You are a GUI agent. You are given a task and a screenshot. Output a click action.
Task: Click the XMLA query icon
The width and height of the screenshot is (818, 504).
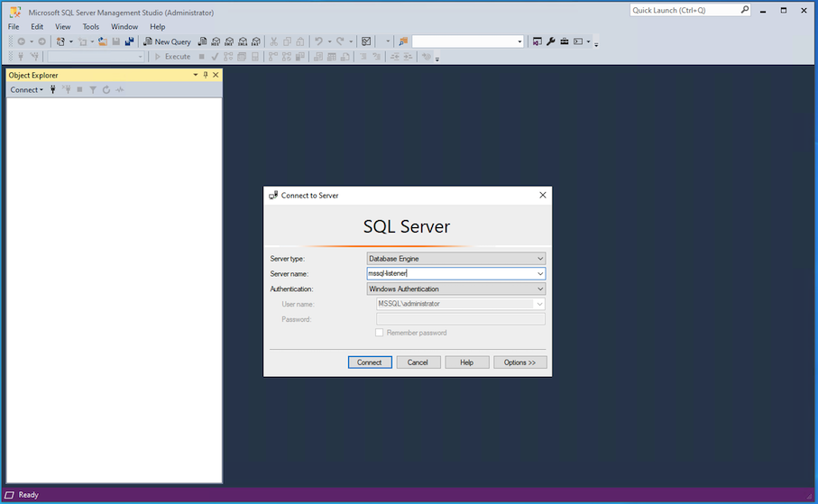click(243, 41)
